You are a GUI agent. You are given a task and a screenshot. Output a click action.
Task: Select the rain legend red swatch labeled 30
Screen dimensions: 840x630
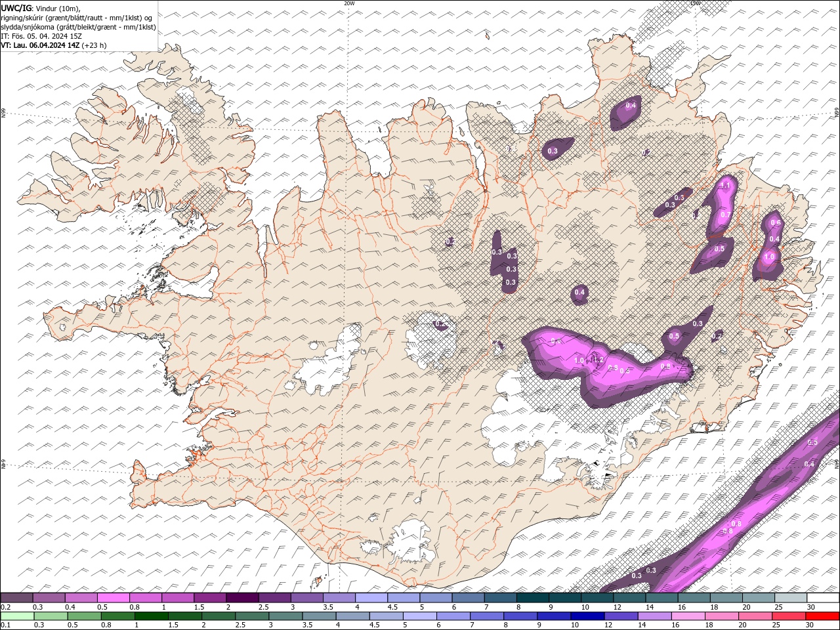point(822,616)
